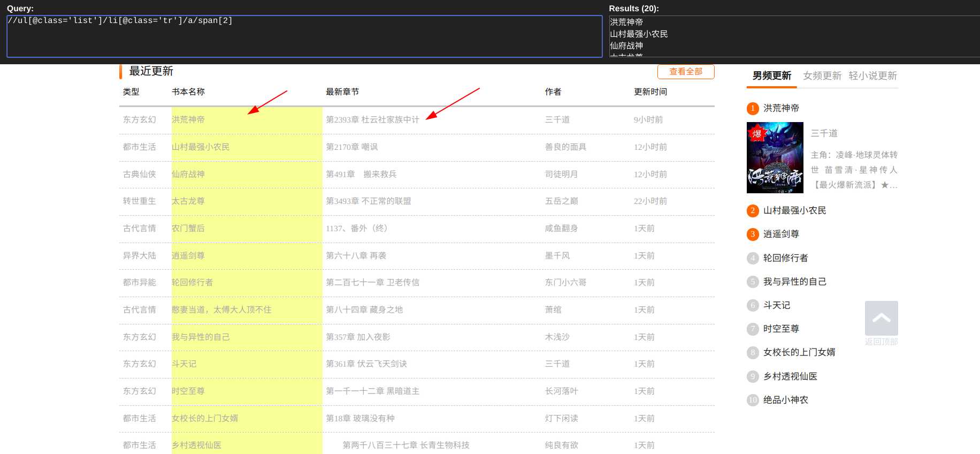Open 斗天记 title in the table
The height and width of the screenshot is (454, 980).
coord(184,364)
